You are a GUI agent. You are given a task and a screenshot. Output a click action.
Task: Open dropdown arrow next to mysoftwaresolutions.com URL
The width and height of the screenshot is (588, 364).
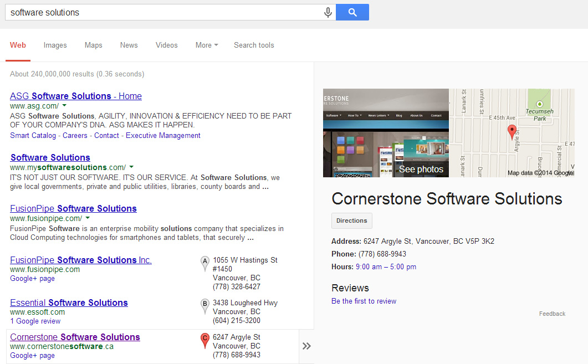pyautogui.click(x=131, y=167)
